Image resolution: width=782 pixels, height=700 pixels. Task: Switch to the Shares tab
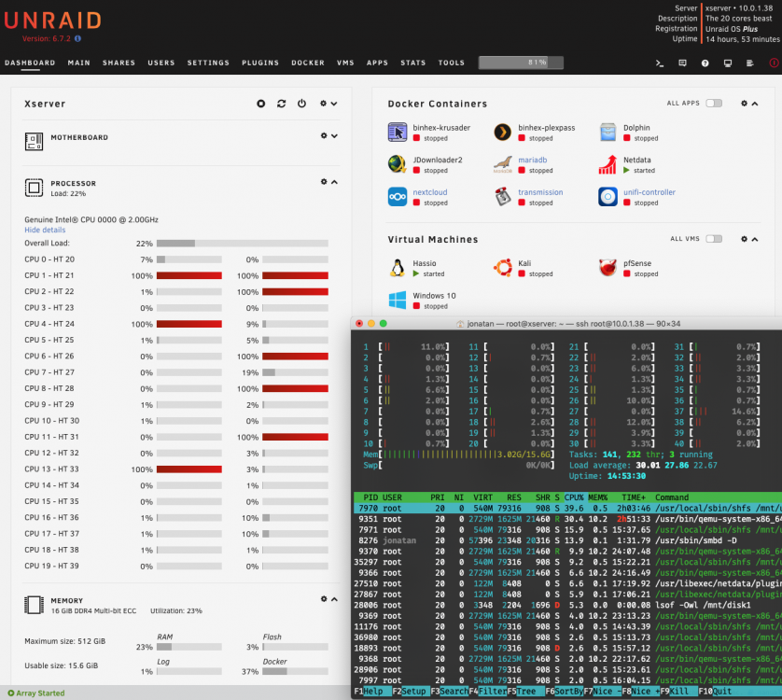point(119,63)
